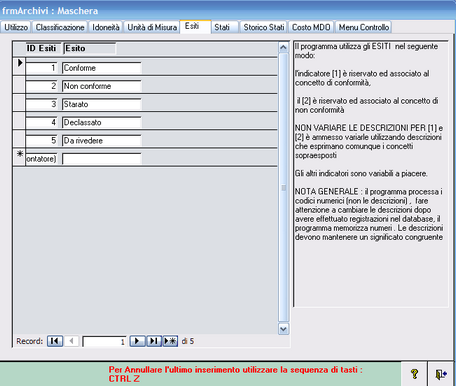The height and width of the screenshot is (386, 456).
Task: Click 'NOTA GENERALE' paragraph text
Action: point(369,214)
